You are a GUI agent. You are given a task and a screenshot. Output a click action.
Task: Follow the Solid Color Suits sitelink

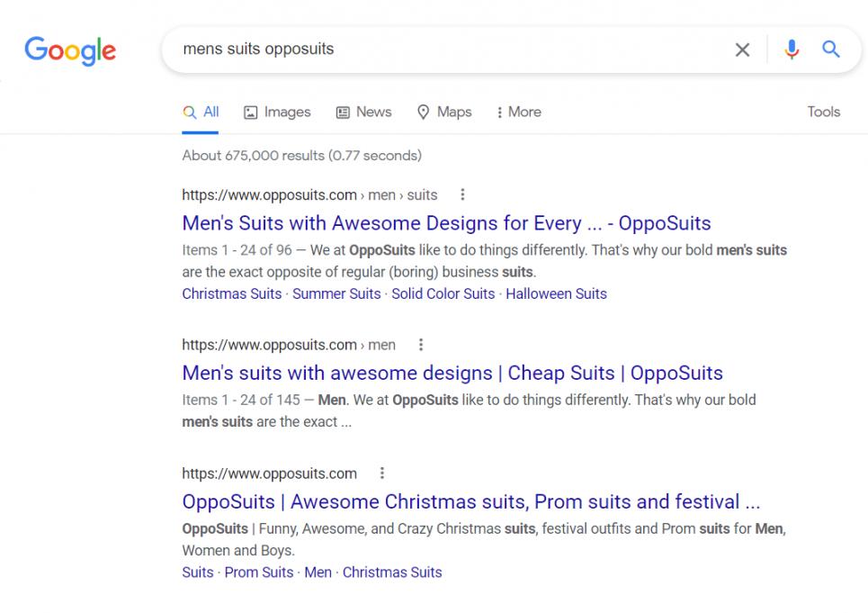coord(443,294)
